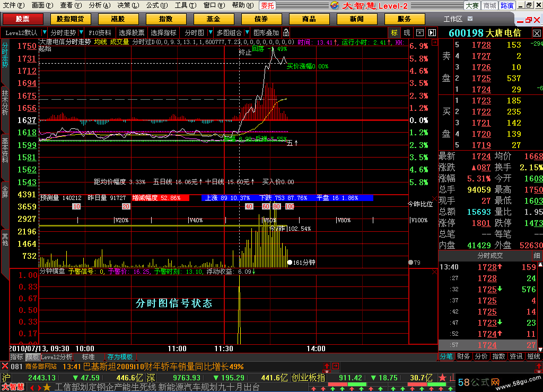Expand the 工作区 dropdown arrow
The image size is (543, 392).
(470, 19)
